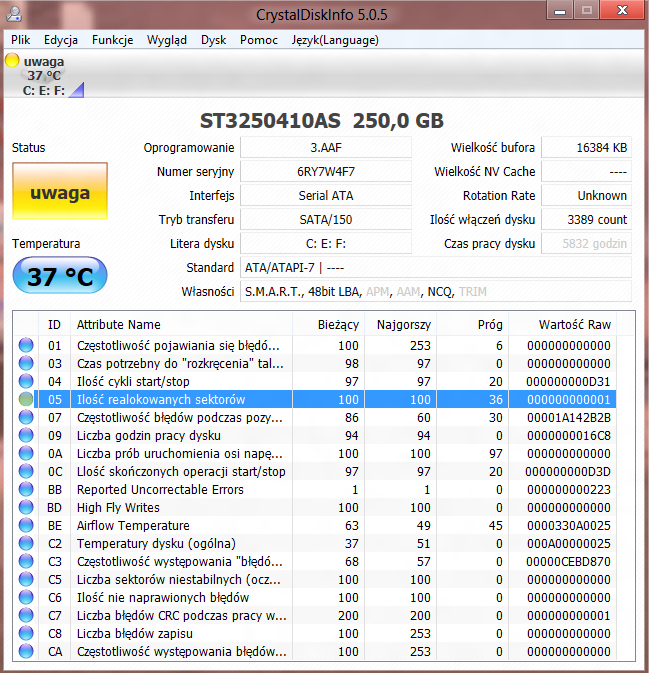Click status circle for attribute C2
The image size is (650, 673).
tap(26, 543)
